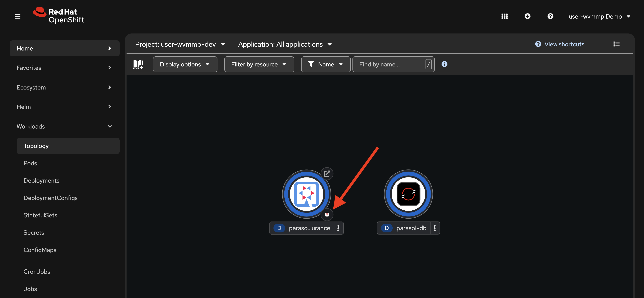Viewport: 644px width, 298px height.
Task: Expand the Filter by resource dropdown
Action: 259,64
